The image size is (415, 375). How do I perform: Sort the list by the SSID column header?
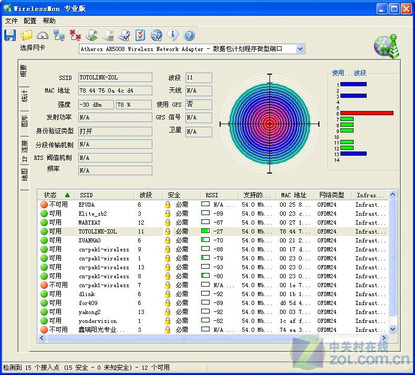tap(105, 195)
